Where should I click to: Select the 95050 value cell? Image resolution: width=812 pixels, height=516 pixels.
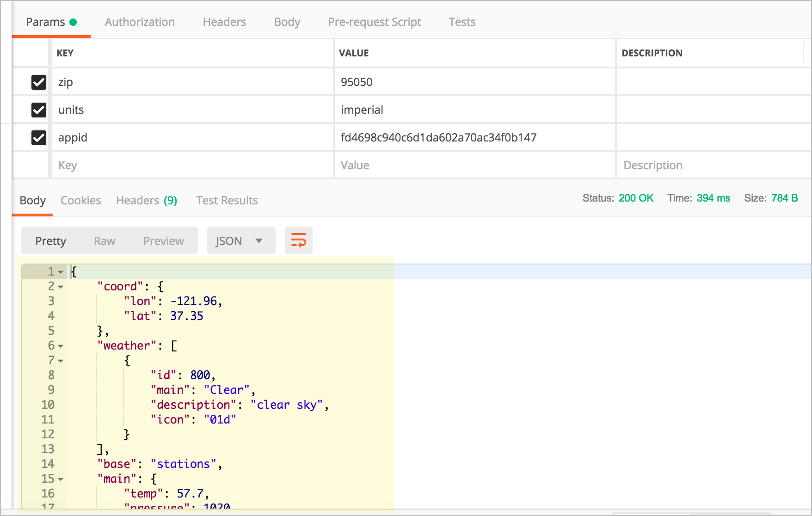(x=474, y=82)
